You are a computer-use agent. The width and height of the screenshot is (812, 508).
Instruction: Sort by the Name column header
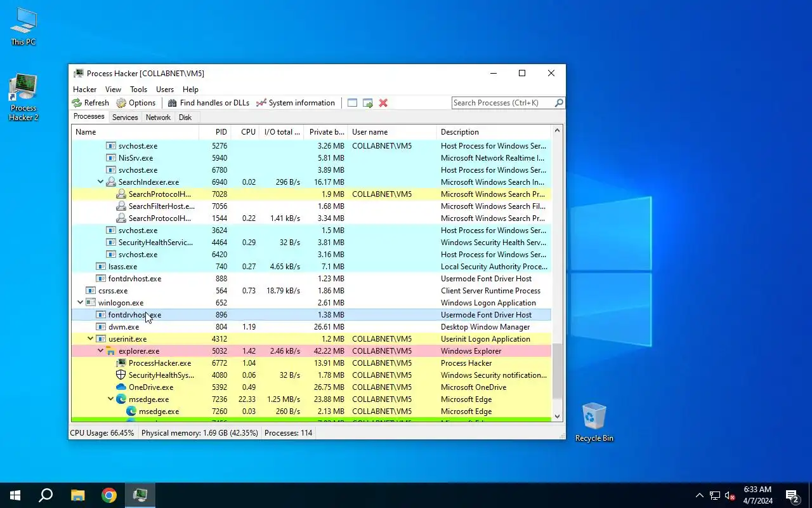pyautogui.click(x=135, y=132)
